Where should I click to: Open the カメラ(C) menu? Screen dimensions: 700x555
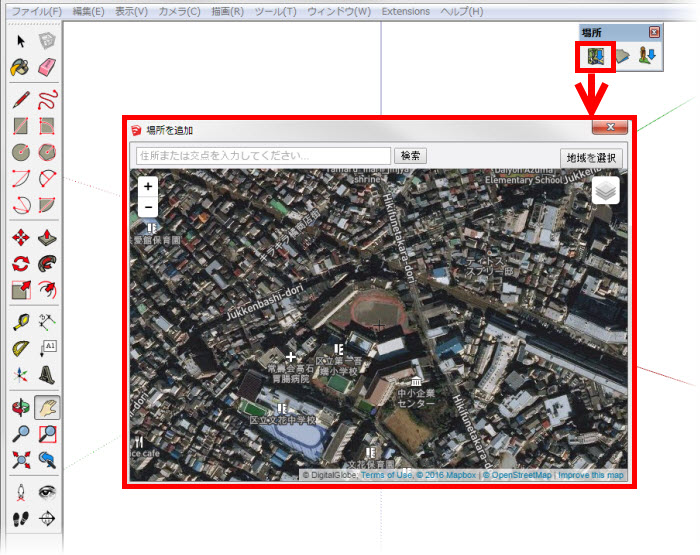tap(179, 11)
